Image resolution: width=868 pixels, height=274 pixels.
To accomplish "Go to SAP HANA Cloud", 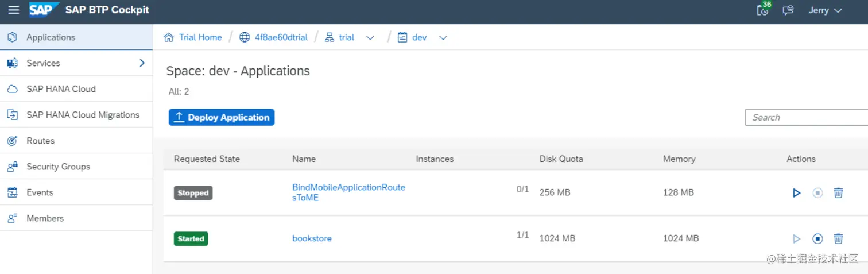I will coord(61,89).
